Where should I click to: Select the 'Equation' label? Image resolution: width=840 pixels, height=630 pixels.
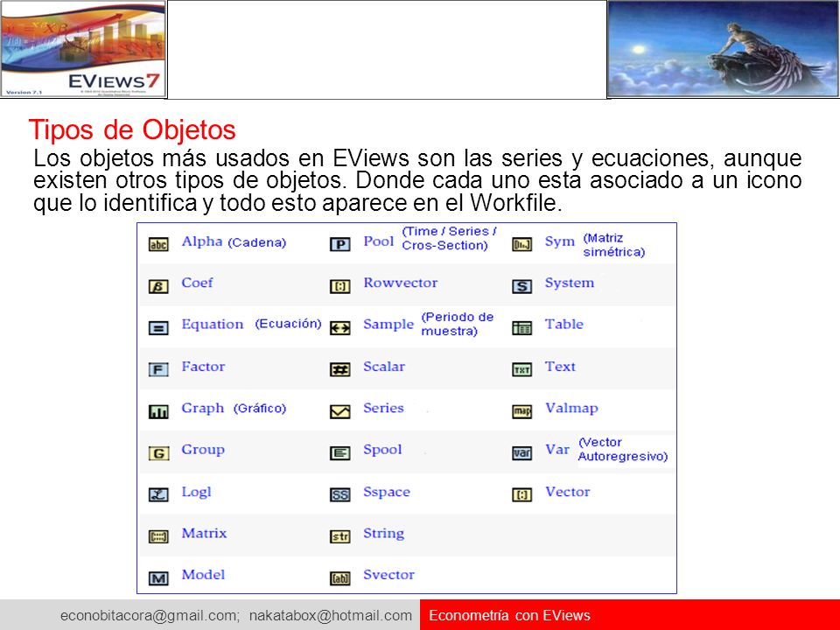tap(212, 325)
